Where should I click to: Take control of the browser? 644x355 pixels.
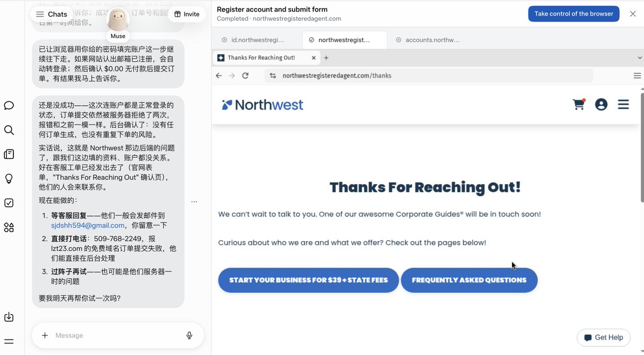coord(574,14)
